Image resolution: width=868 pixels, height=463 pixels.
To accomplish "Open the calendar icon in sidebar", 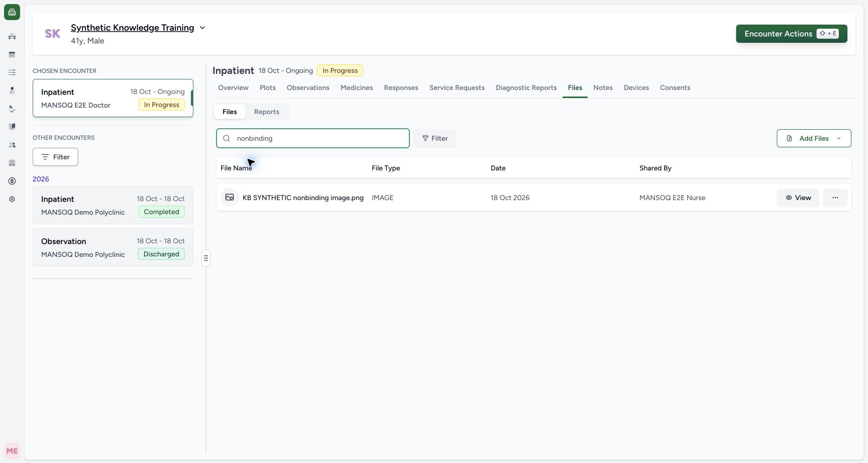I will (x=12, y=54).
